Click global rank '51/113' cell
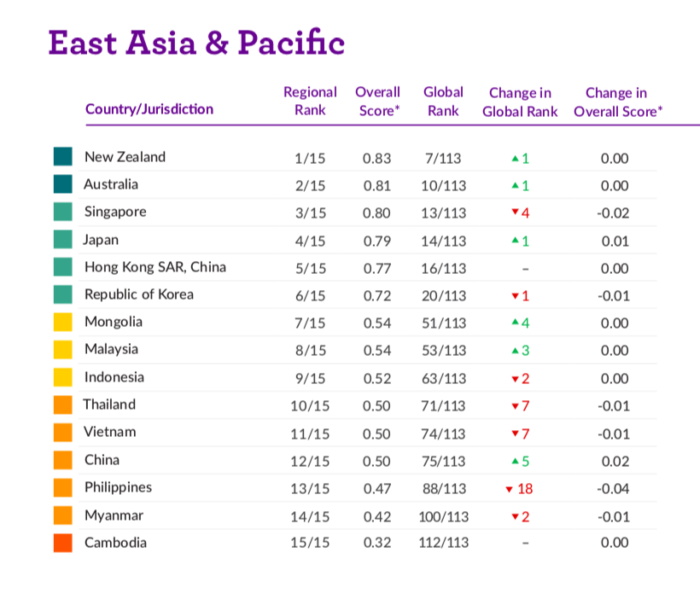The width and height of the screenshot is (700, 611). [x=444, y=323]
